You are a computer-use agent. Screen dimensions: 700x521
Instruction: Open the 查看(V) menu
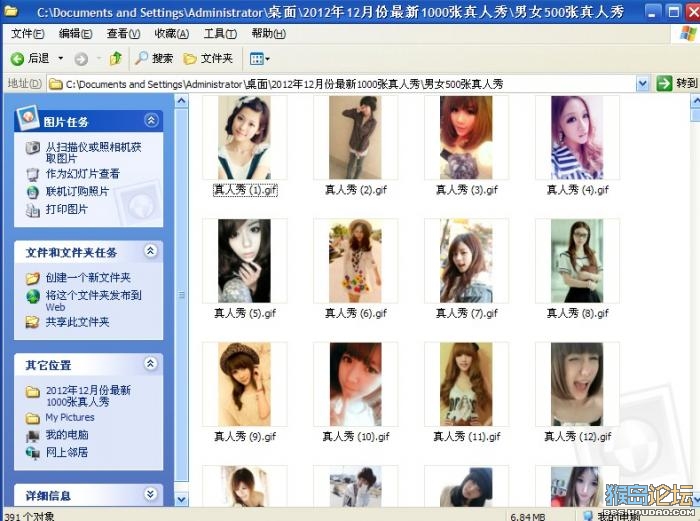[123, 33]
